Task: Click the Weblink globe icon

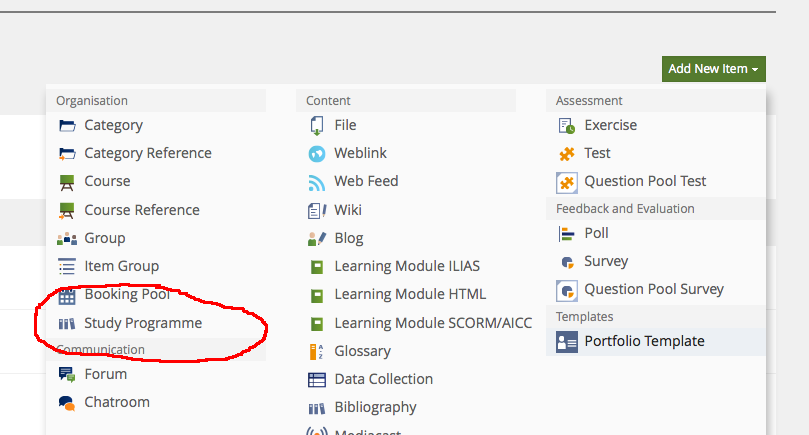Action: 317,154
